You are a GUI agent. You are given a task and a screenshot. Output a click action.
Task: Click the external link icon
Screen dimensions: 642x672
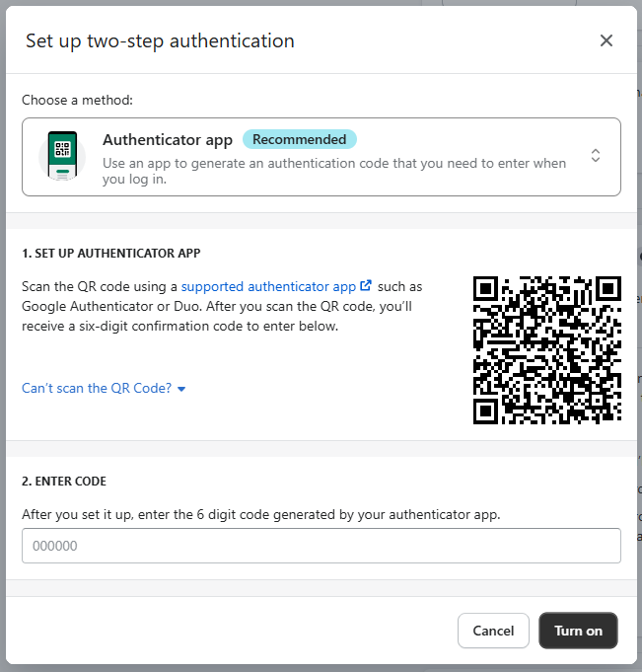pos(367,286)
